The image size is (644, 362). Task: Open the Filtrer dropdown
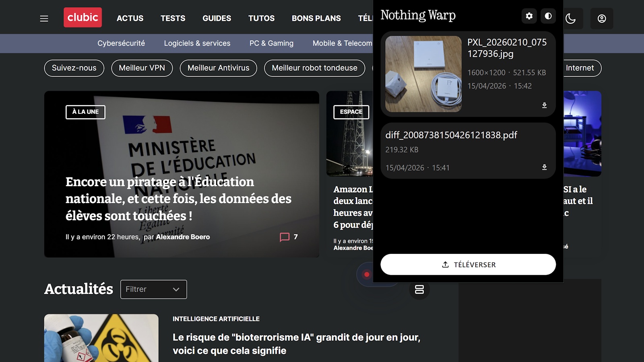point(153,289)
